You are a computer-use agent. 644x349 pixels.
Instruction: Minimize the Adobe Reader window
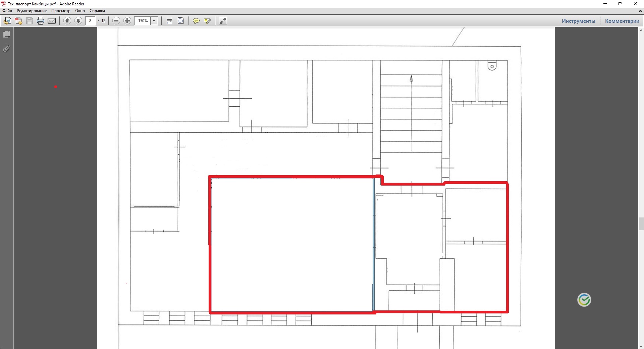click(605, 4)
